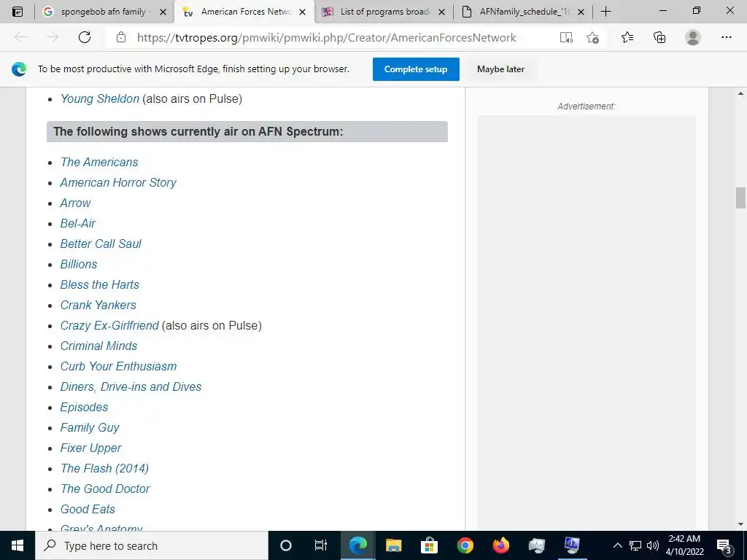Open The Americans link
This screenshot has height=560, width=747.
point(99,162)
